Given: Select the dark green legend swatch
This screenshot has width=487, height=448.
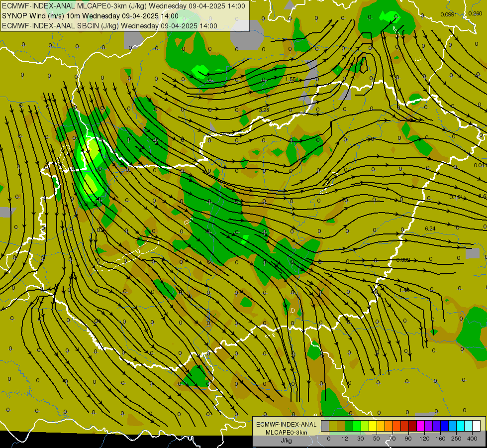Looking at the screenshot, I should pos(349,426).
